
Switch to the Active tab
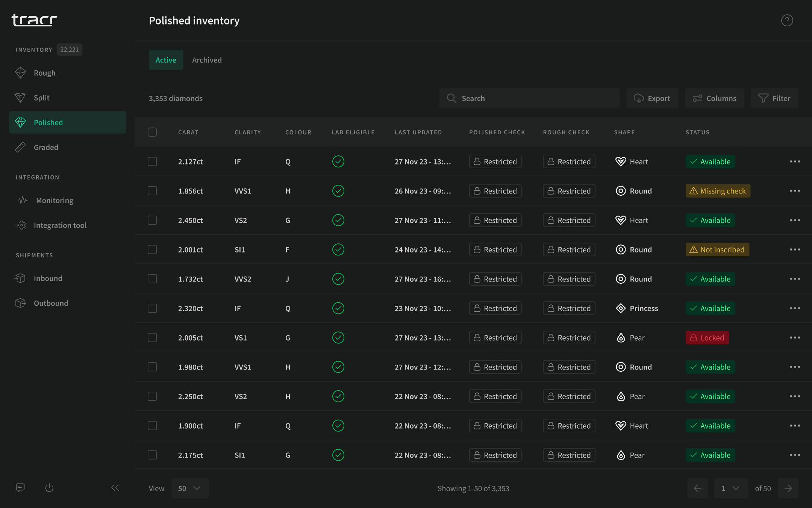click(166, 60)
